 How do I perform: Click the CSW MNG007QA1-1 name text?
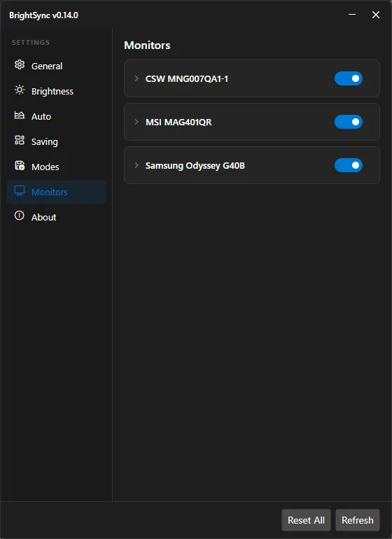187,78
